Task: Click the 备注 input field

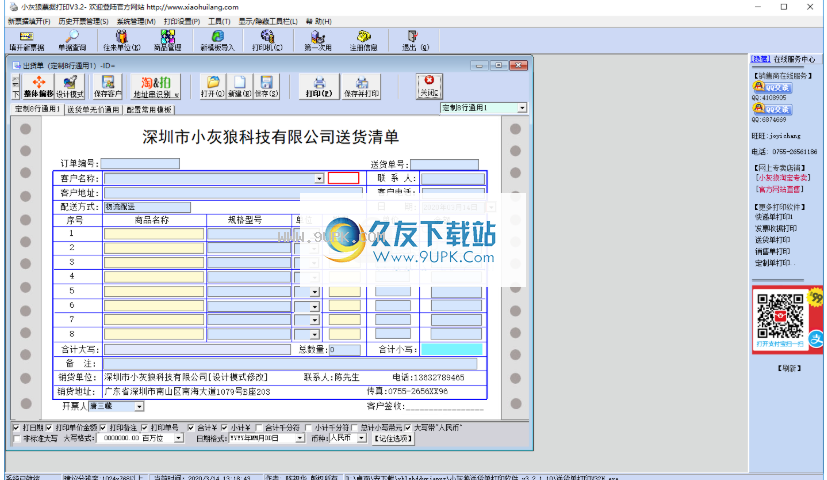Action: [290, 363]
